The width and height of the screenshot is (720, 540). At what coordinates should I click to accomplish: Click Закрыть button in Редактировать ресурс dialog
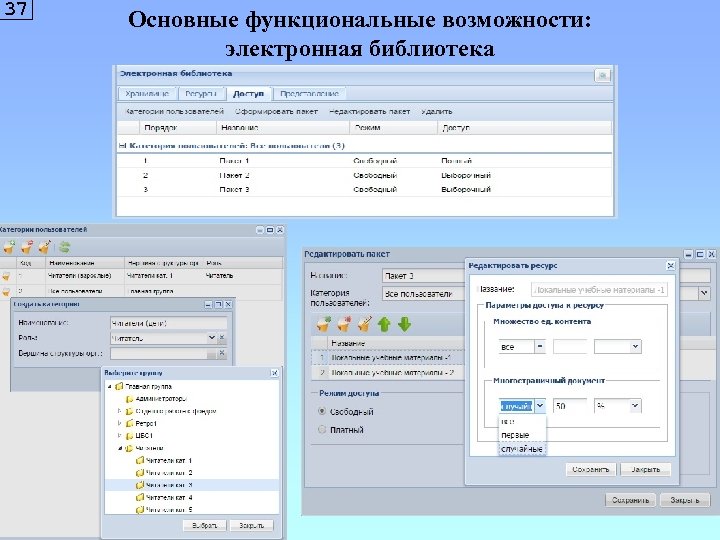(646, 469)
